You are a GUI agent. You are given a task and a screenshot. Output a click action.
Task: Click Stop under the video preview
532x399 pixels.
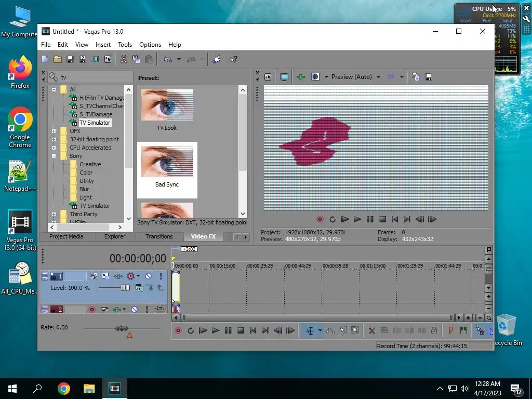[382, 220]
